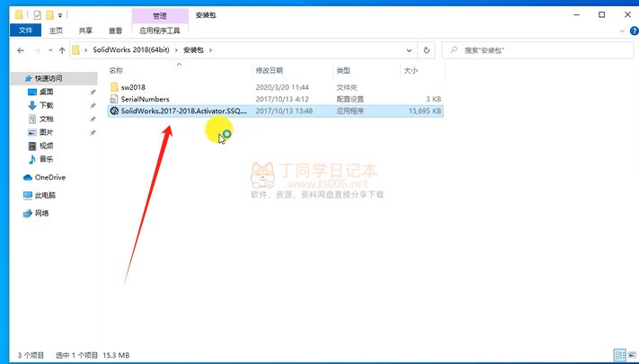639x364 pixels.
Task: Unpin 桌面 using its pin icon
Action: [x=93, y=93]
